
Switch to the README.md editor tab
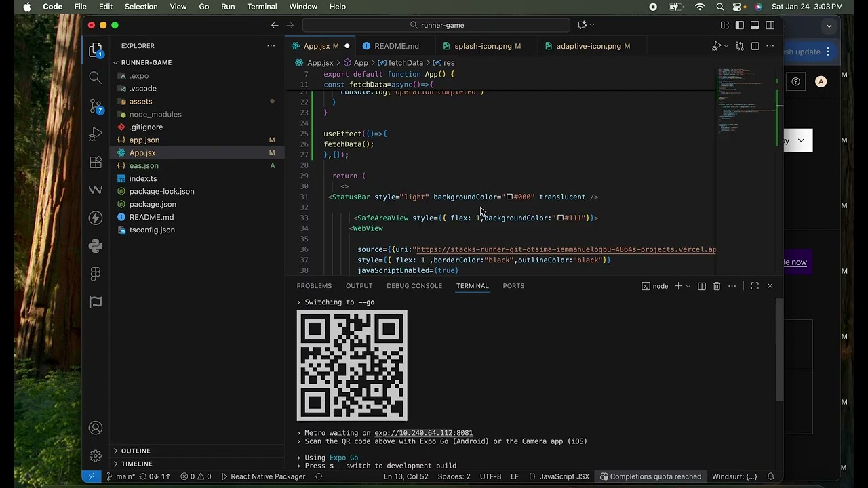tap(396, 46)
